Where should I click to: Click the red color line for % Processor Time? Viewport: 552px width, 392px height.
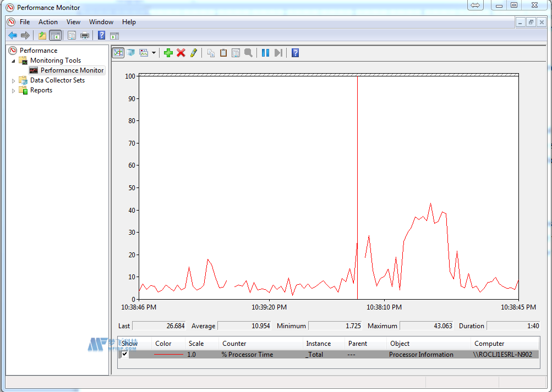168,355
